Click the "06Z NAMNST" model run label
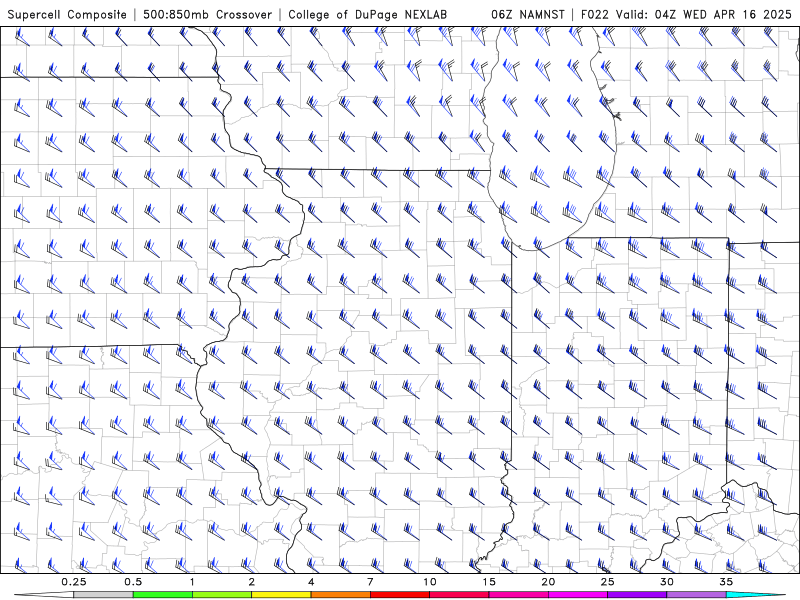Screen dimensions: 800x600 point(528,14)
